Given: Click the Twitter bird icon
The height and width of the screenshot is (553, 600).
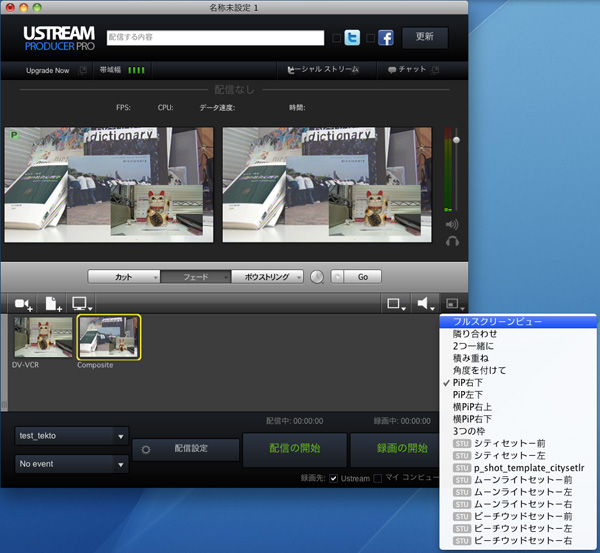Looking at the screenshot, I should (351, 38).
